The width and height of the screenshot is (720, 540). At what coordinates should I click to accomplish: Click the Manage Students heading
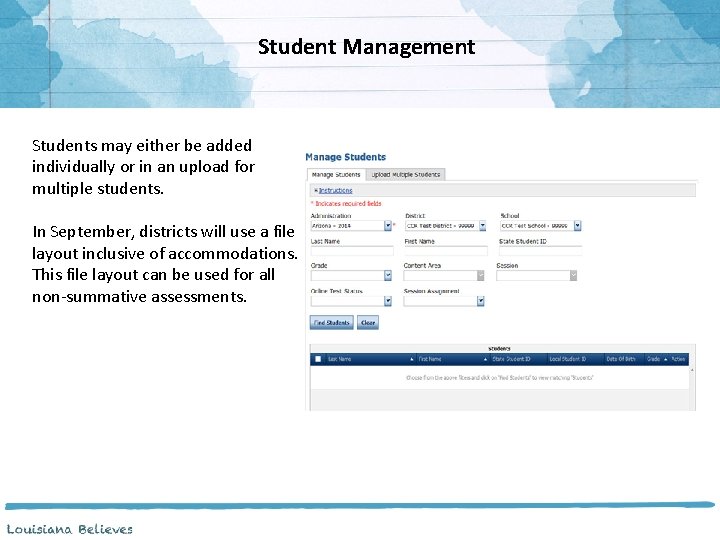[345, 157]
